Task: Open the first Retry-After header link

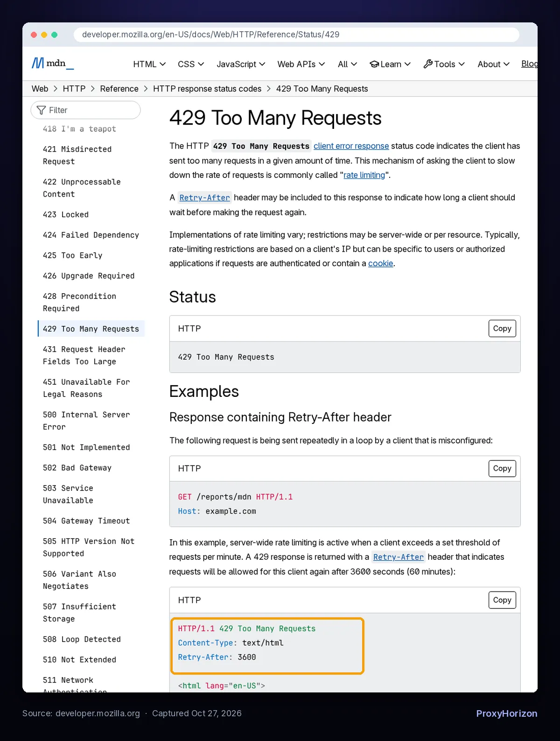Action: pos(204,198)
